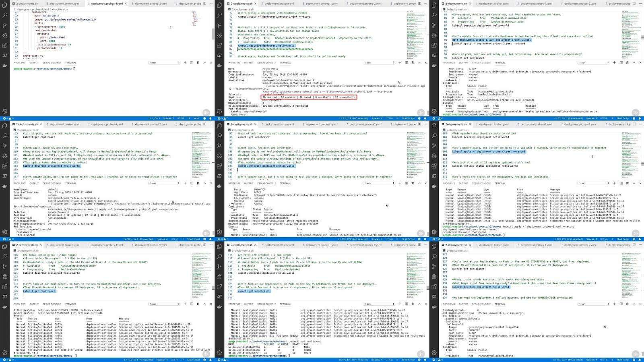Add new terminal in readinessProbe YAML frame

tap(185, 62)
